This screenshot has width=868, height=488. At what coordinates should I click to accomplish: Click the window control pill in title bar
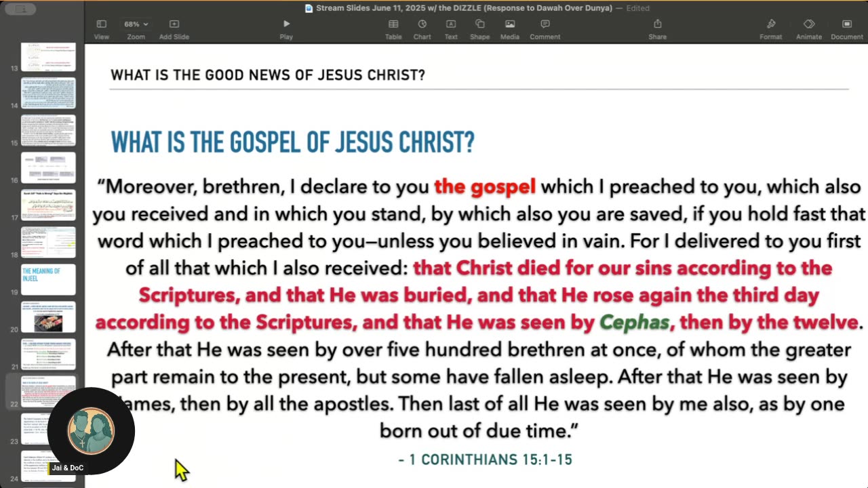tap(20, 9)
